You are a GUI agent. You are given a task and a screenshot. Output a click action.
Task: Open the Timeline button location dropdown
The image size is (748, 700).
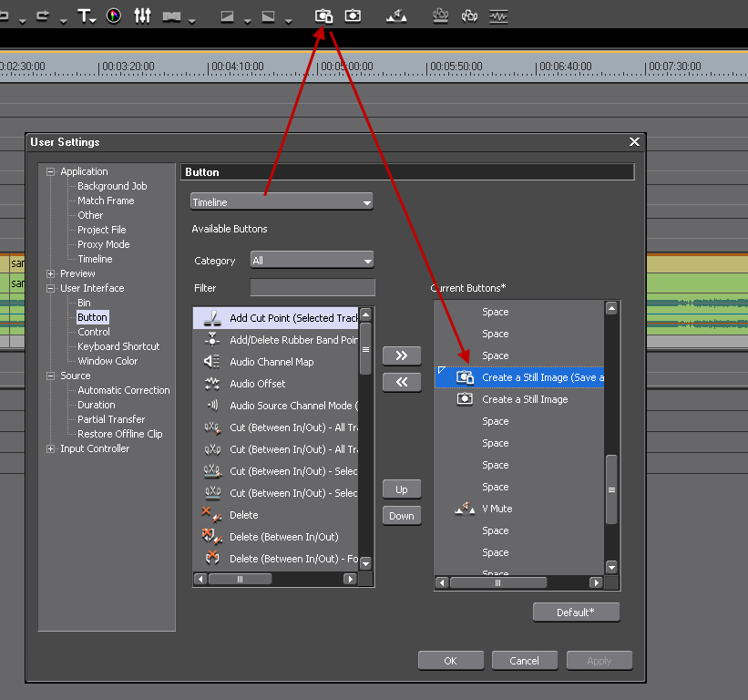(282, 202)
